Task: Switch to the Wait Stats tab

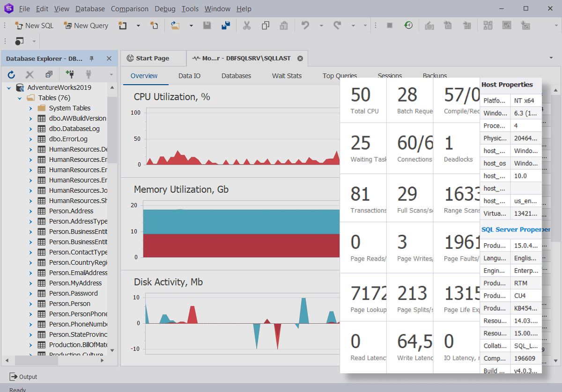Action: pos(286,75)
